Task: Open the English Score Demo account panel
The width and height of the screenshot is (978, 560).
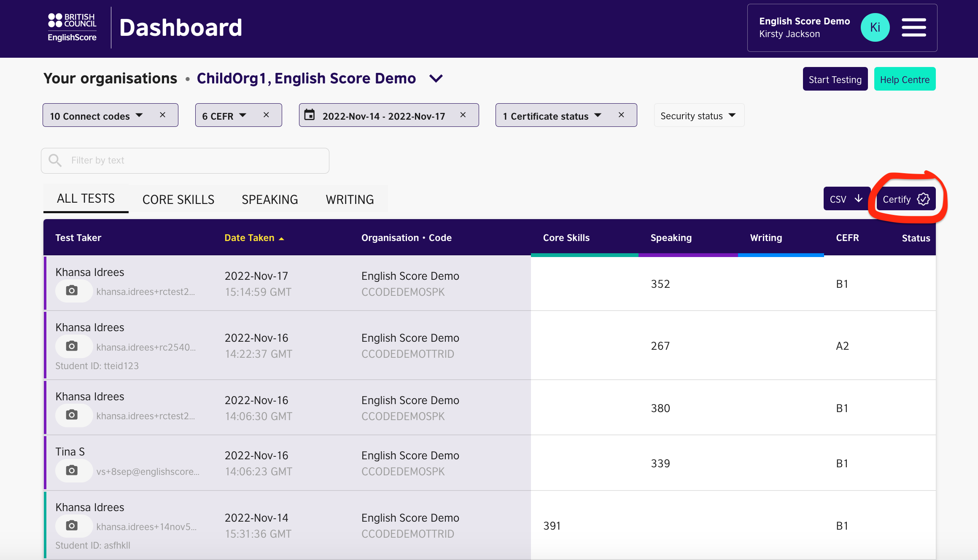Action: [x=842, y=28]
